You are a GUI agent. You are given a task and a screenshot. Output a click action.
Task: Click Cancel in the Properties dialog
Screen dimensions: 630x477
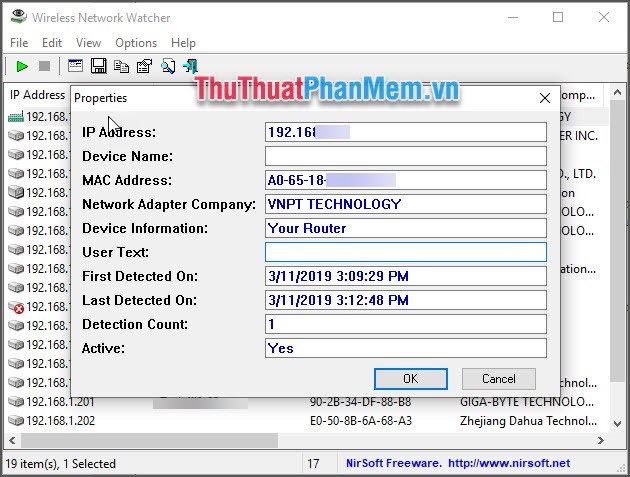click(x=499, y=379)
